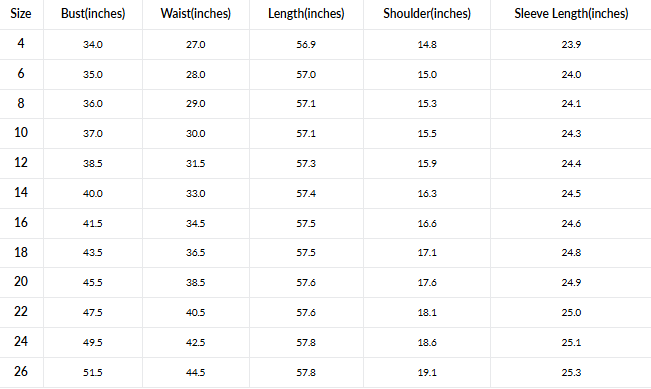Select the size 4 row label
This screenshot has height=389, width=651.
(x=21, y=43)
